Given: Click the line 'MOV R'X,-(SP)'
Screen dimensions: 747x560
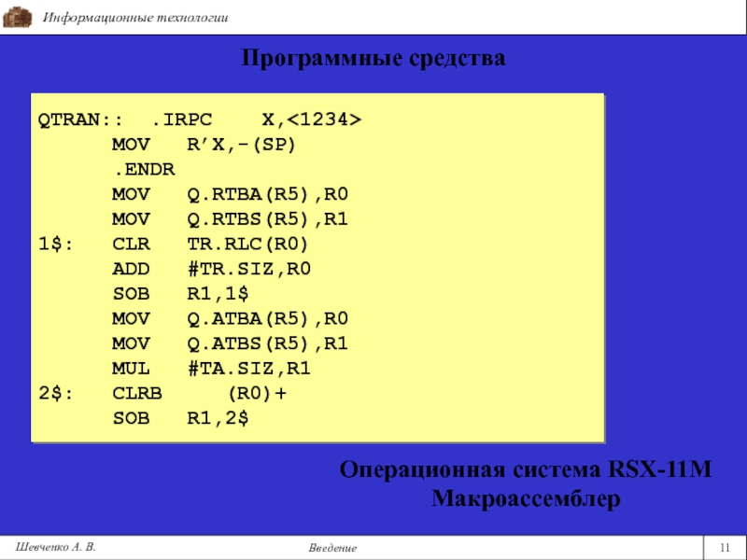Looking at the screenshot, I should (x=204, y=145).
